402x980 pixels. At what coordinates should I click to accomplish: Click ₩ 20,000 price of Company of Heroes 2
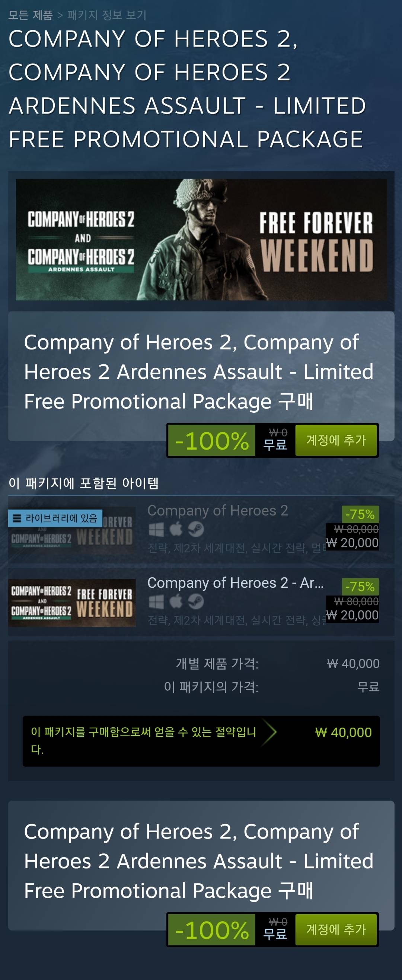[352, 543]
